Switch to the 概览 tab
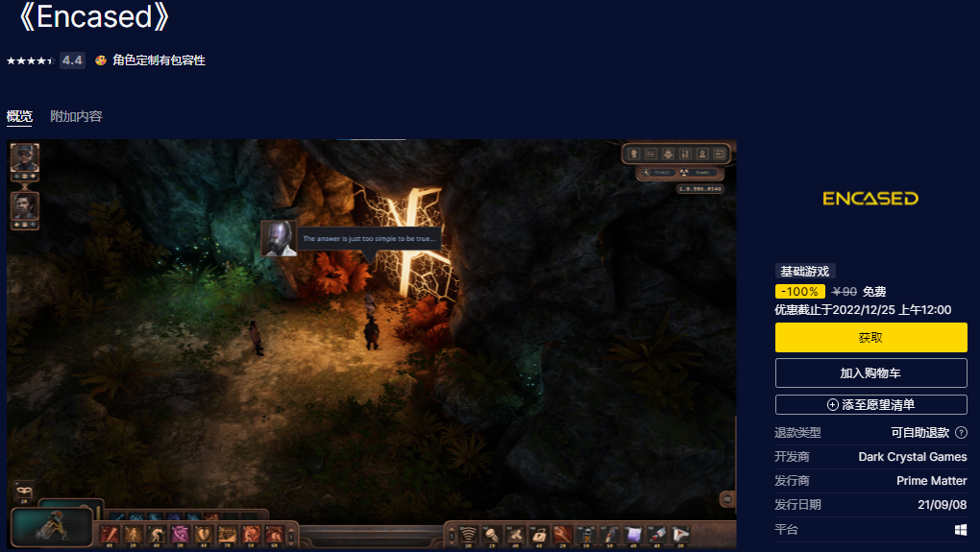Screen dimensions: 980x552 (x=19, y=116)
